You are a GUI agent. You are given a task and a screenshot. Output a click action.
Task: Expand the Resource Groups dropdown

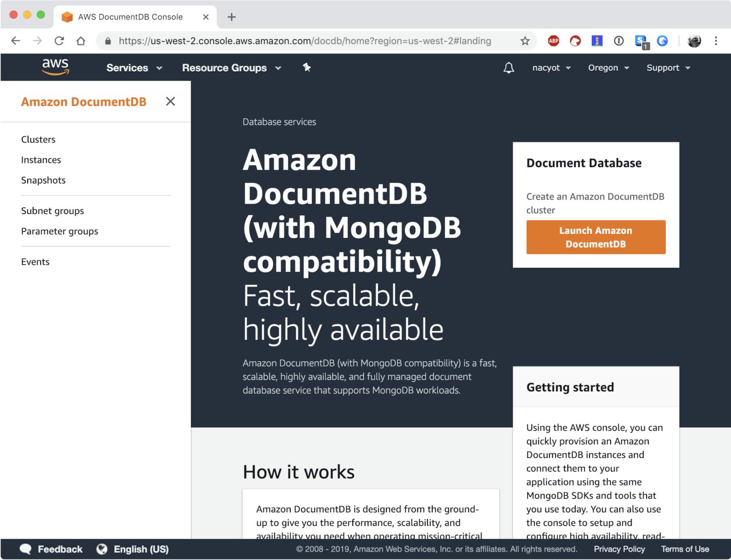(x=231, y=68)
